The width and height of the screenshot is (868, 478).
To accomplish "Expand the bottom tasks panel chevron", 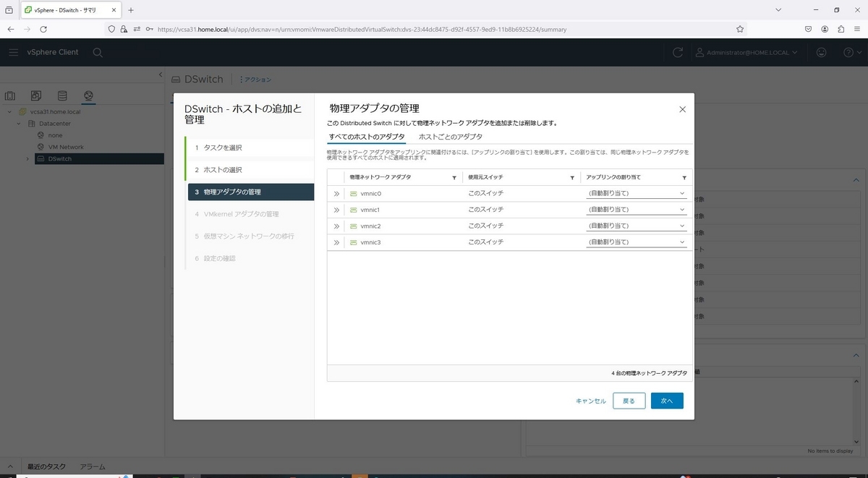I will [10, 467].
